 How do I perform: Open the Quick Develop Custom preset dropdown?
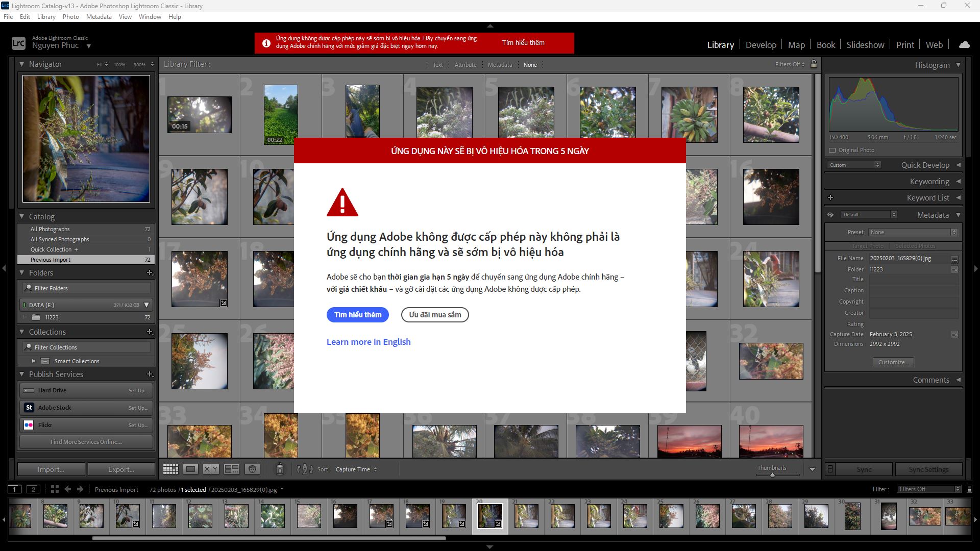(x=854, y=165)
